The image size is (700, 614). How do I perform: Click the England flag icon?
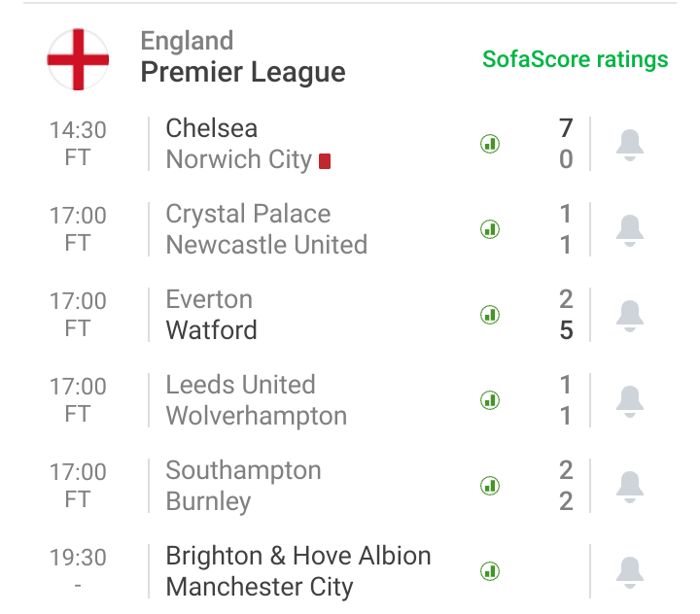pos(78,59)
